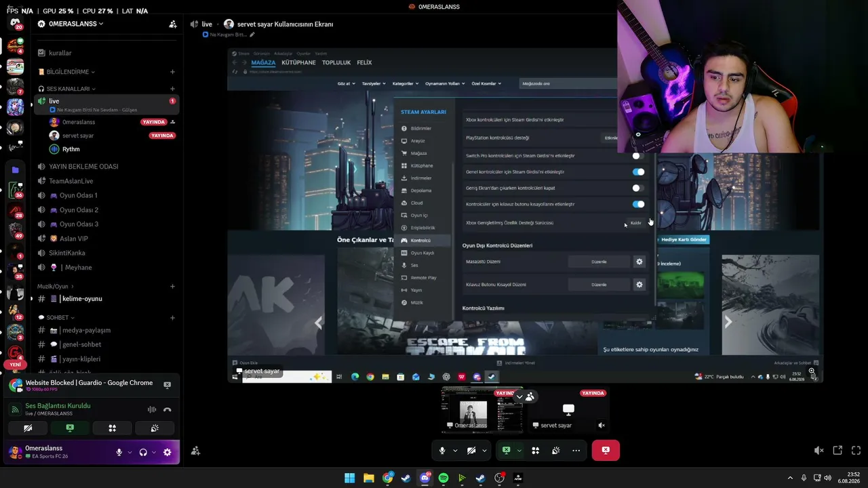
Task: Open camera options arrow in stream controls
Action: click(x=484, y=450)
